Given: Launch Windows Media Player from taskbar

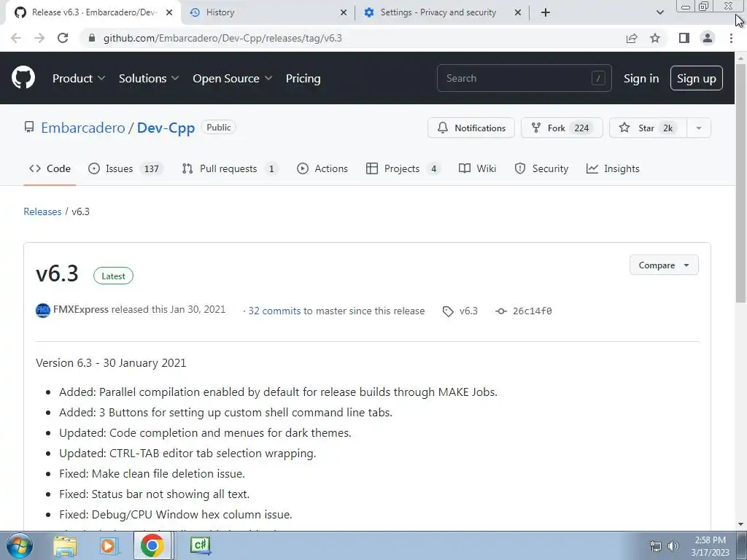Looking at the screenshot, I should click(109, 545).
